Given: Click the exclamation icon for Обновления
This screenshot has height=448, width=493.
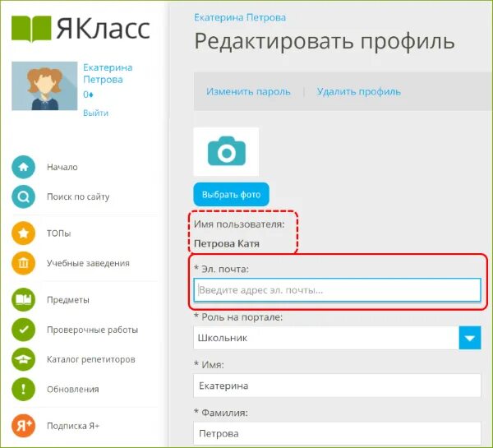Looking at the screenshot, I should (x=23, y=389).
